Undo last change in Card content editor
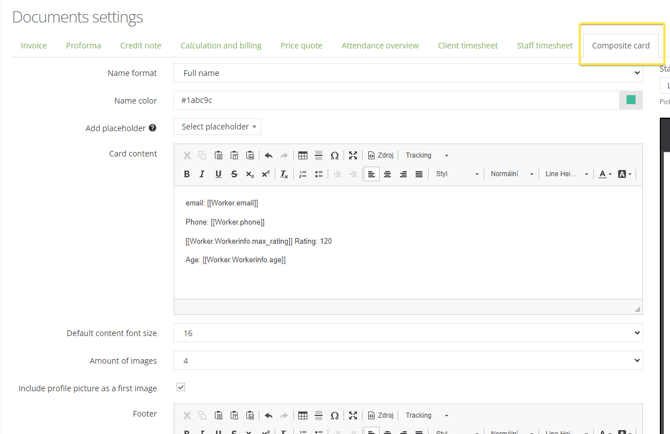 point(268,155)
